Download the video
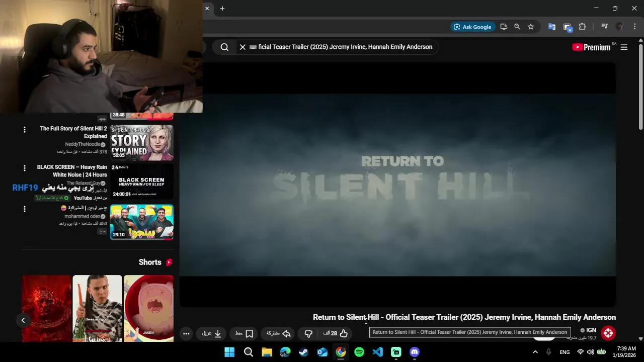The width and height of the screenshot is (644, 362). click(x=212, y=333)
